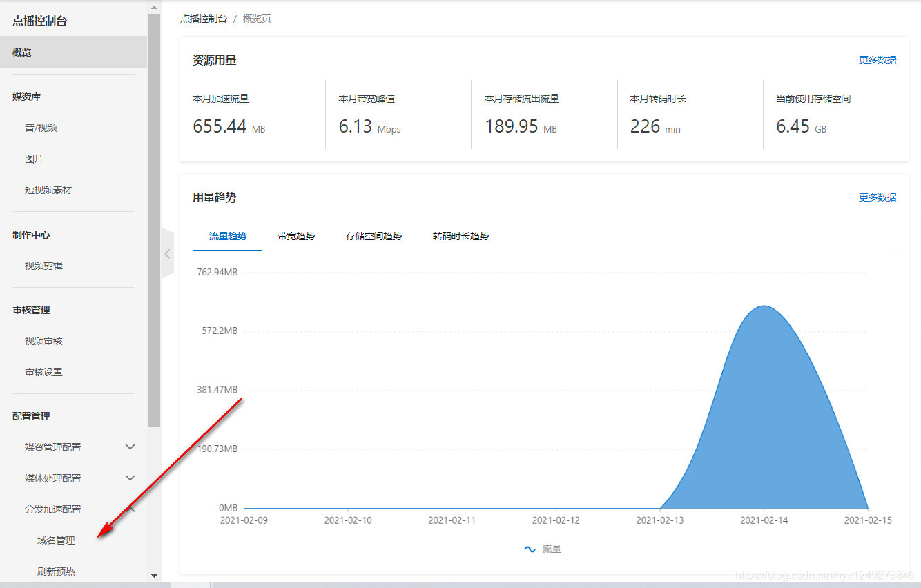Switch to 带宽趋势 tab
Viewport: 921px width, 588px height.
295,235
